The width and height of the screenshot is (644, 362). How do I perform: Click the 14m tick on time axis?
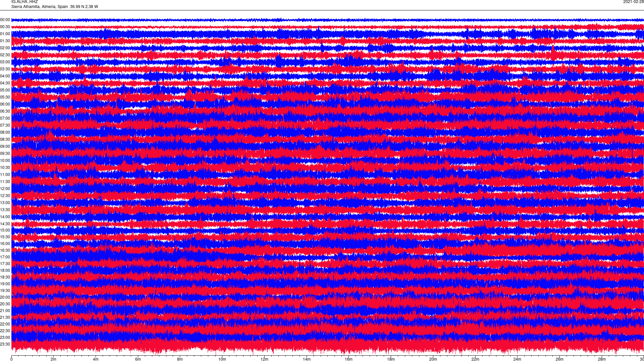click(x=307, y=360)
